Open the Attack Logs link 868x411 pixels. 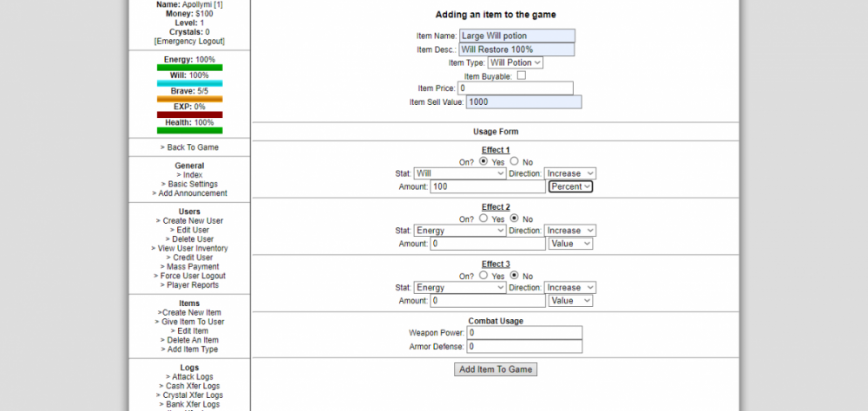[x=189, y=377]
